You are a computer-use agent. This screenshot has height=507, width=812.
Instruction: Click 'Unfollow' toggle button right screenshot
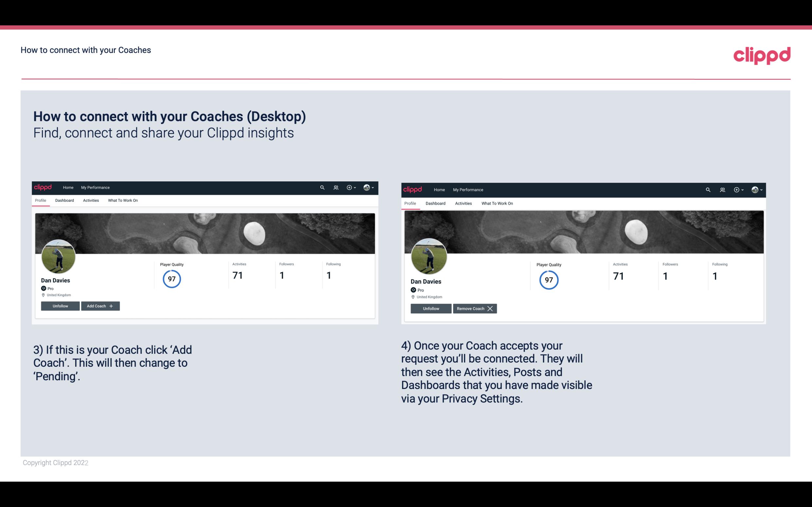430,308
